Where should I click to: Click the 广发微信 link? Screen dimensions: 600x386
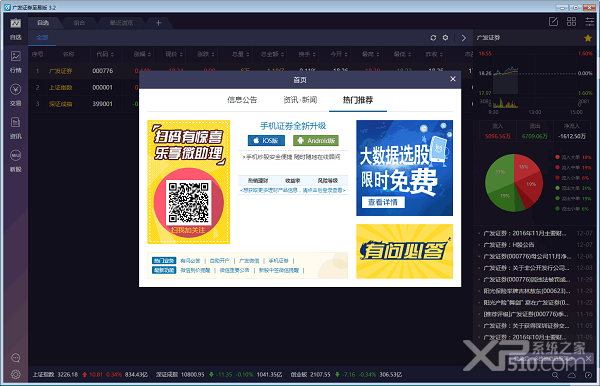tap(249, 261)
